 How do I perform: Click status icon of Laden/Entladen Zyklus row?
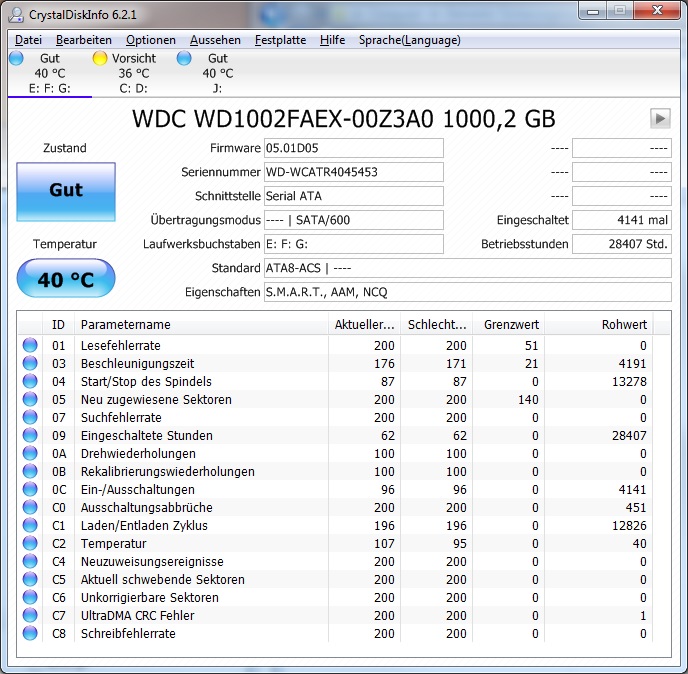(x=30, y=525)
